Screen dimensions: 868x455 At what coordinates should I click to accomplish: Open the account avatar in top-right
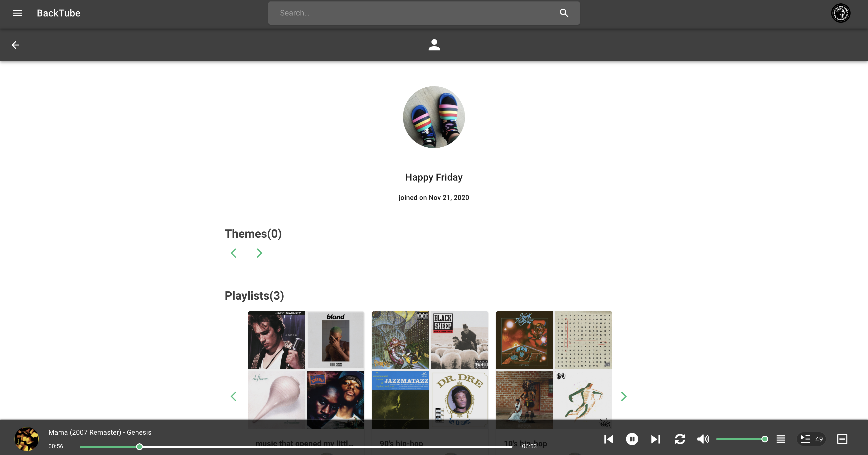click(840, 13)
